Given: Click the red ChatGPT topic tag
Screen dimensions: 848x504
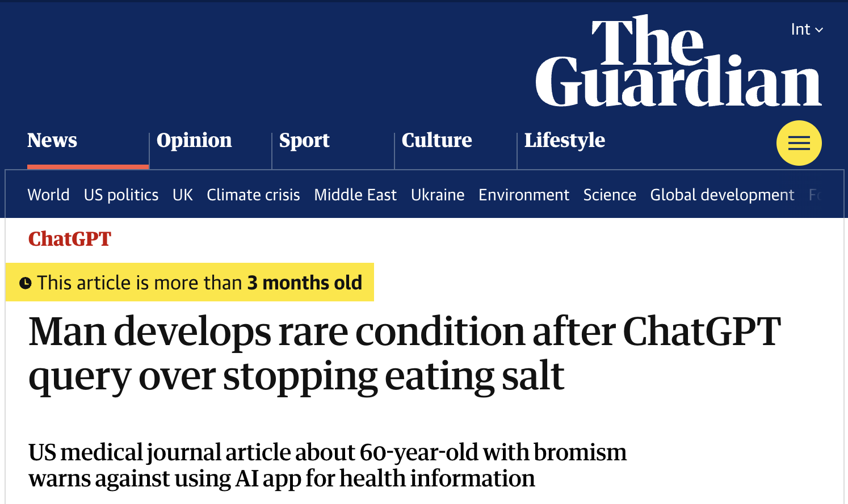Looking at the screenshot, I should (x=70, y=239).
